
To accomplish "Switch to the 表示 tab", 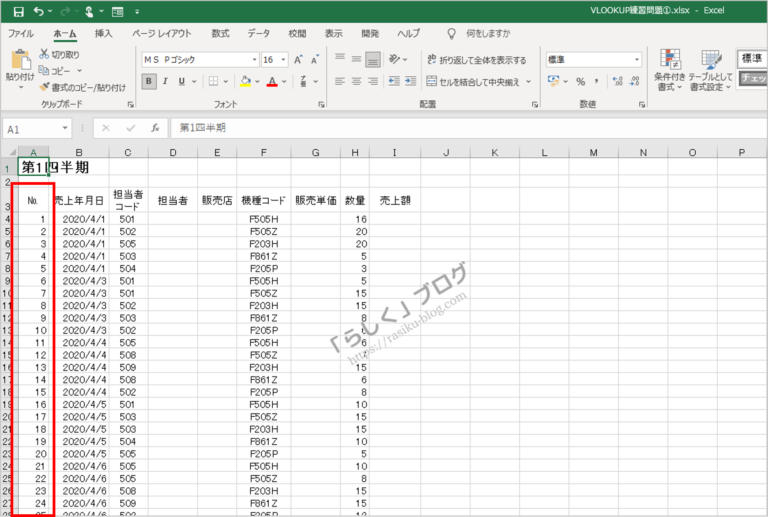I will tap(334, 34).
